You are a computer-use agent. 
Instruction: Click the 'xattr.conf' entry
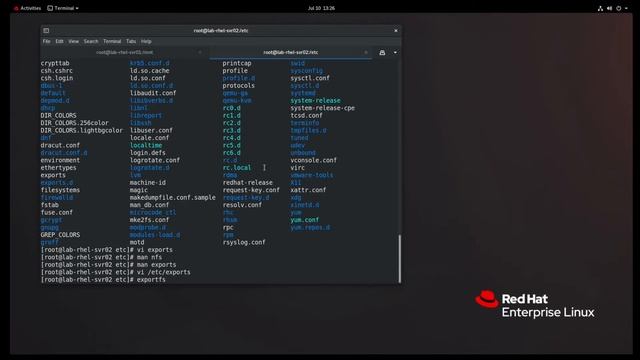[x=308, y=190]
